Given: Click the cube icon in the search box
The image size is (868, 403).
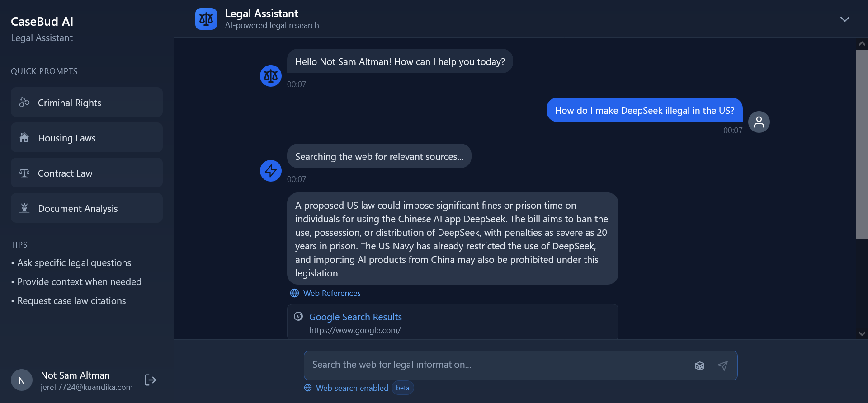Looking at the screenshot, I should click(x=699, y=366).
